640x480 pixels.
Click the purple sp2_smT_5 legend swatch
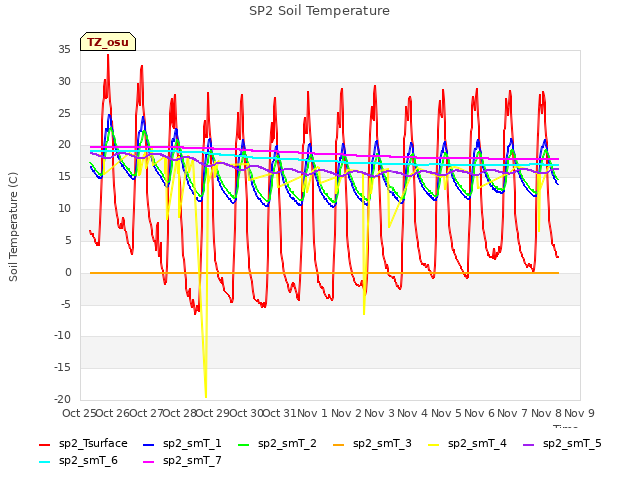(x=529, y=444)
